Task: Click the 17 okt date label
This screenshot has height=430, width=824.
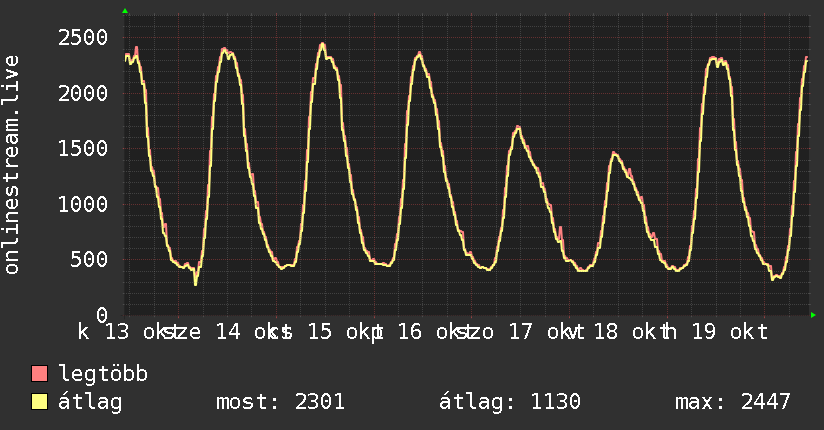Action: 541,332
